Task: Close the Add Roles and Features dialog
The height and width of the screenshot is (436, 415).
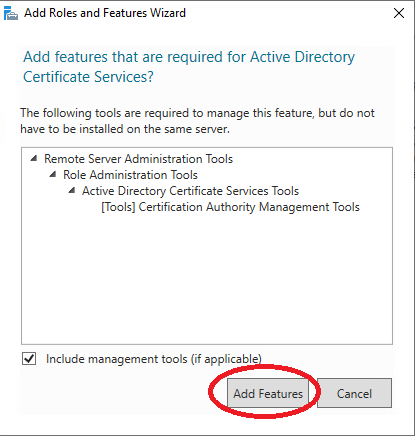Action: click(399, 13)
